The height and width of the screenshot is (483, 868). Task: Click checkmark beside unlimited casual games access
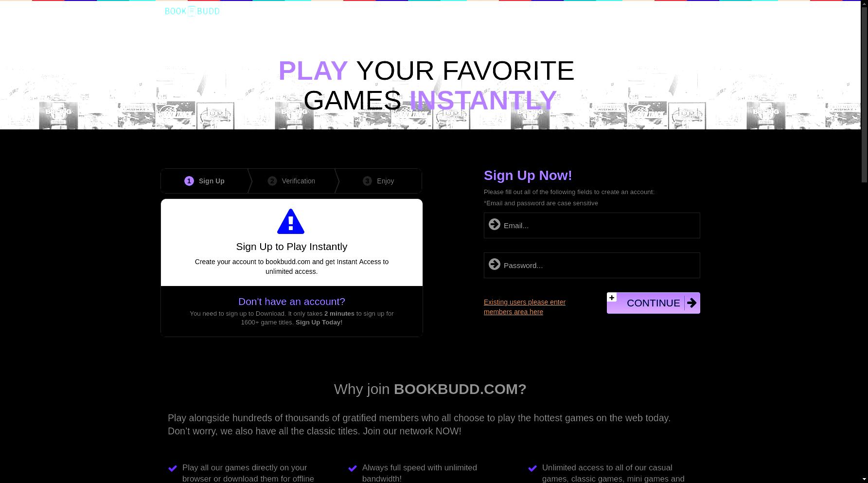[532, 468]
